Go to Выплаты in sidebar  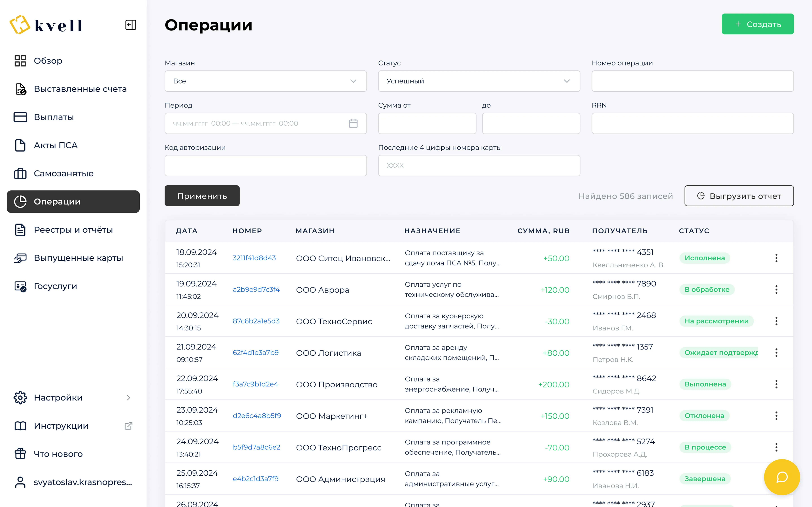click(54, 117)
